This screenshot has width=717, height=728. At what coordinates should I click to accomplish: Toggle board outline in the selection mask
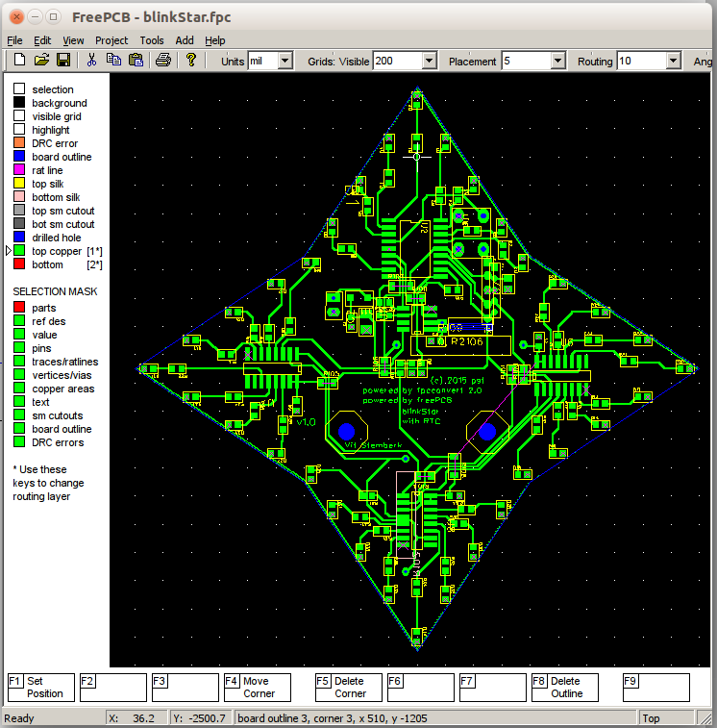[x=19, y=428]
